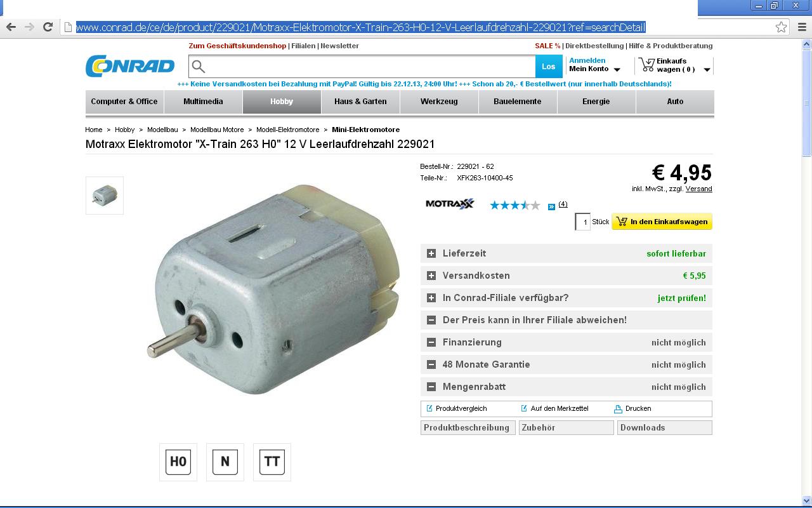Screen dimensions: 812x508
Task: Click the jetzt prüfen! link
Action: [x=682, y=298]
